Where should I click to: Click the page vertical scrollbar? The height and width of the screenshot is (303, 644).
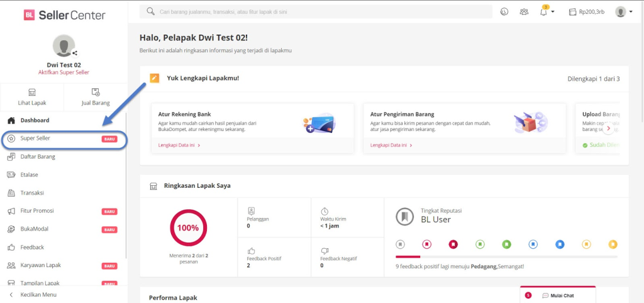[x=641, y=62]
